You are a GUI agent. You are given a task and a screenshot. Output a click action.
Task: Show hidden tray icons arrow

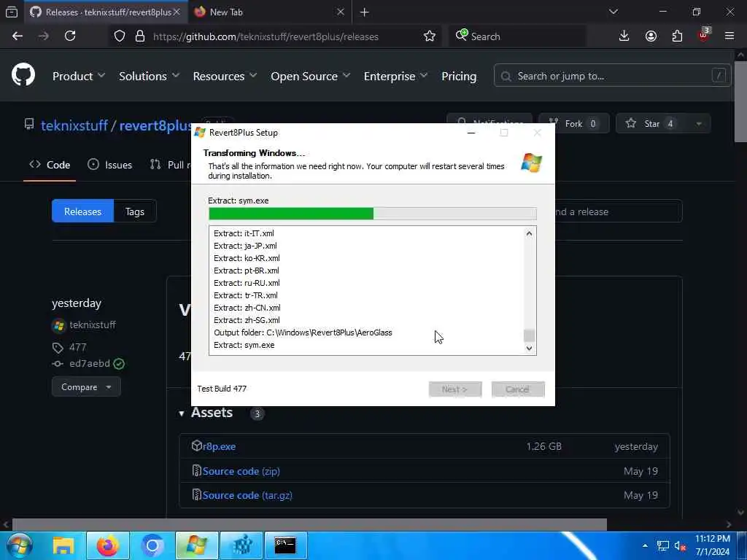click(x=645, y=545)
